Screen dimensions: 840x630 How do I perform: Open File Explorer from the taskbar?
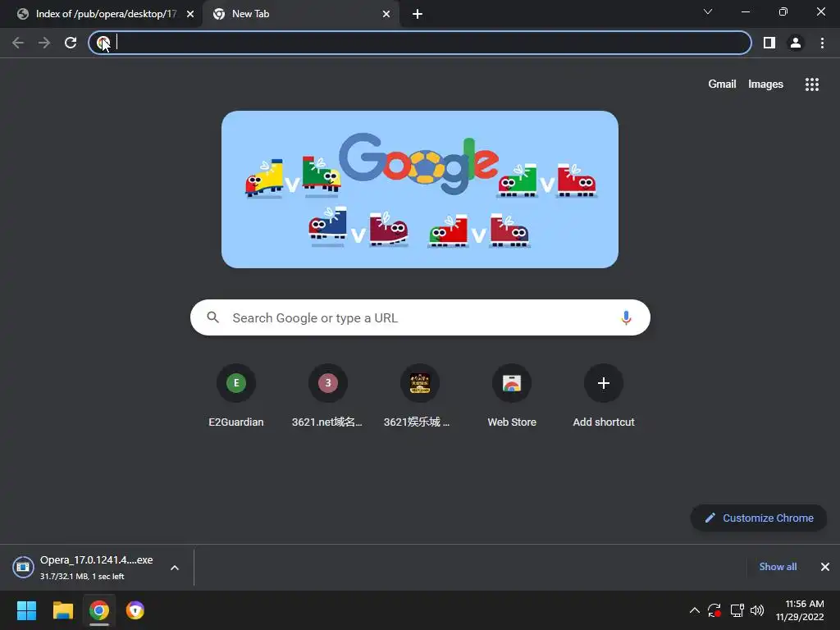[x=62, y=610]
